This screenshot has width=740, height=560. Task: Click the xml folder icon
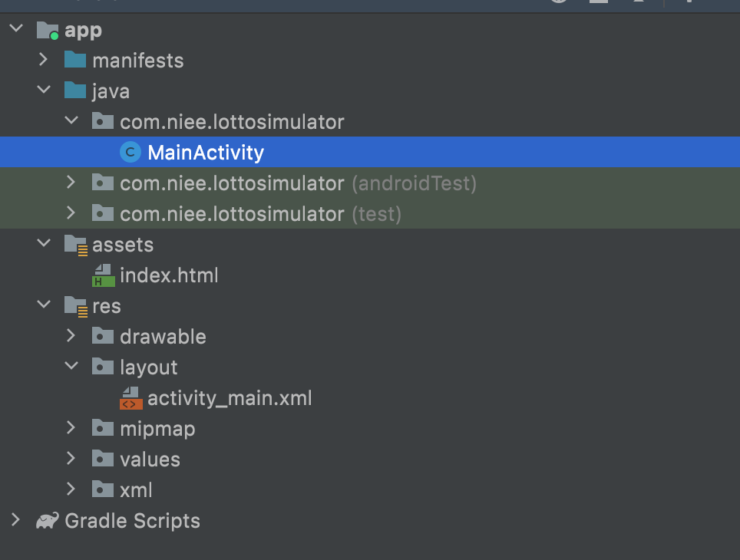pyautogui.click(x=103, y=489)
